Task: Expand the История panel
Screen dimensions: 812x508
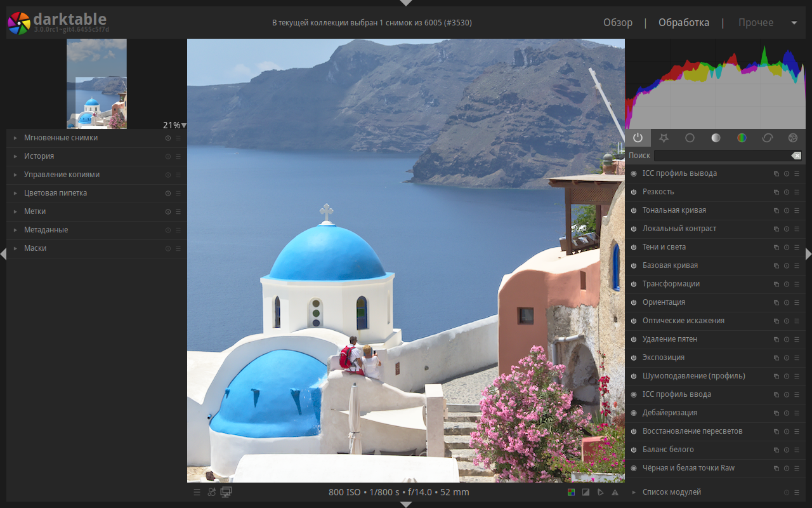Action: tap(96, 156)
